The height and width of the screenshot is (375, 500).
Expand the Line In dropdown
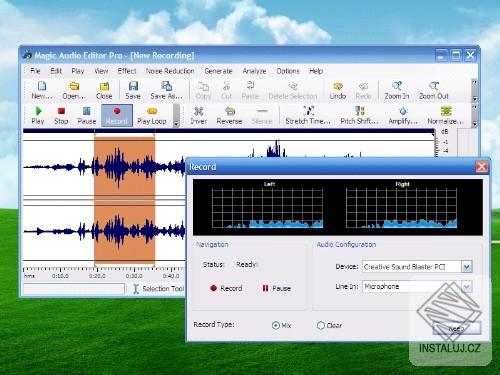point(467,287)
